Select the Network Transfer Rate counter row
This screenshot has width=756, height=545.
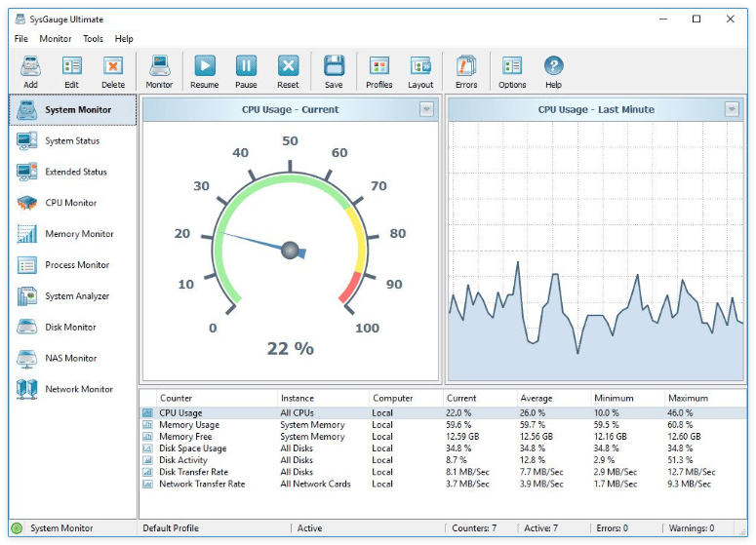tap(443, 484)
